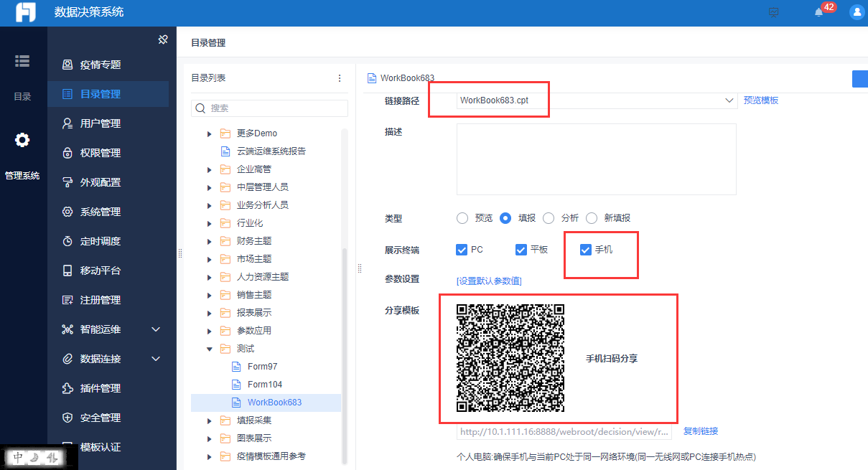Click the monitor icon in top bar

click(773, 12)
